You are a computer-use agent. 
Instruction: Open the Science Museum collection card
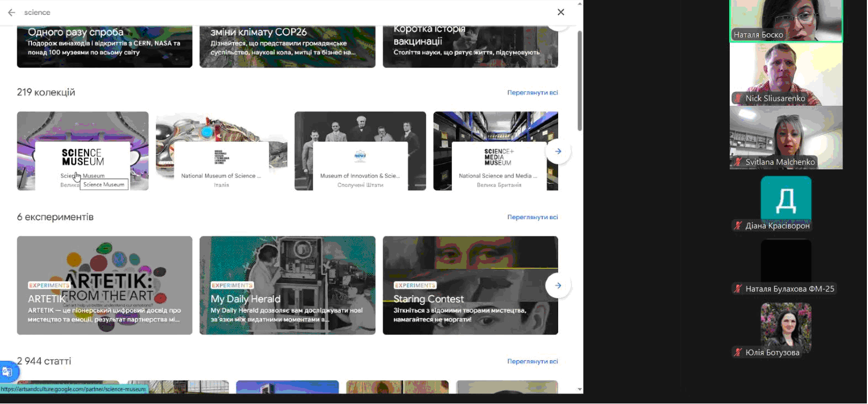[x=82, y=151]
